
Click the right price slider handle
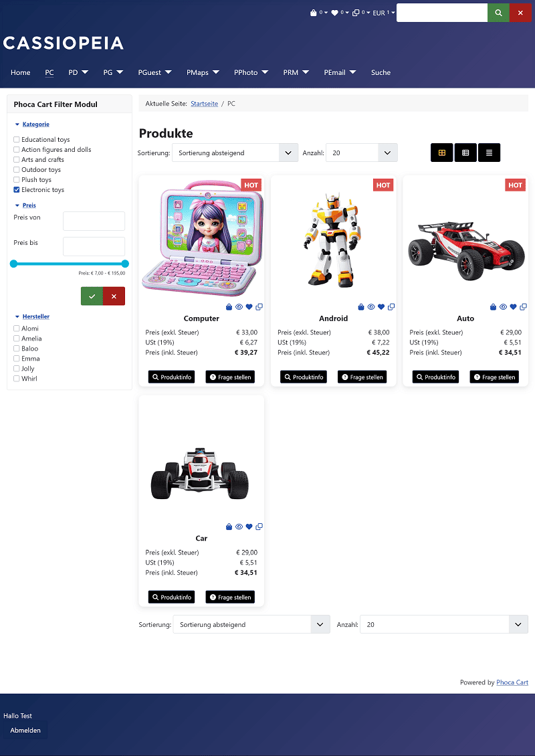coord(125,264)
